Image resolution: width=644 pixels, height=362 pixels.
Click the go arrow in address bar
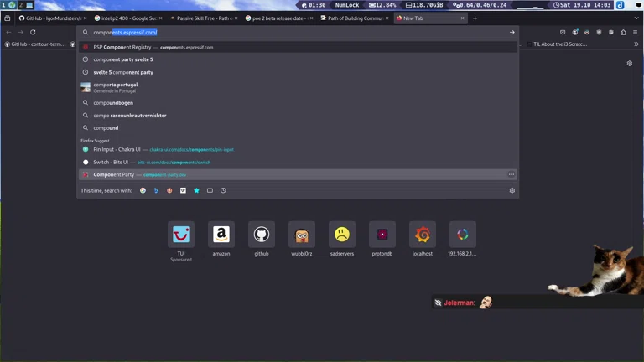[x=512, y=33]
